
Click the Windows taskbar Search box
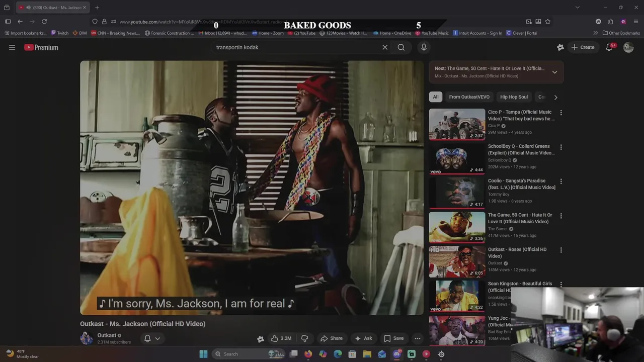tap(249, 354)
